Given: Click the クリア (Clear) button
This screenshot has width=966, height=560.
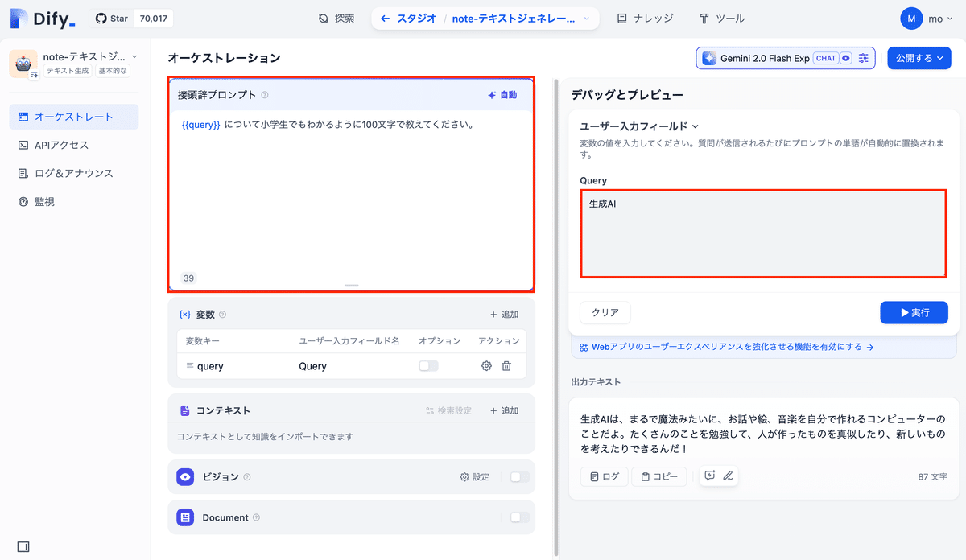Looking at the screenshot, I should [x=605, y=312].
